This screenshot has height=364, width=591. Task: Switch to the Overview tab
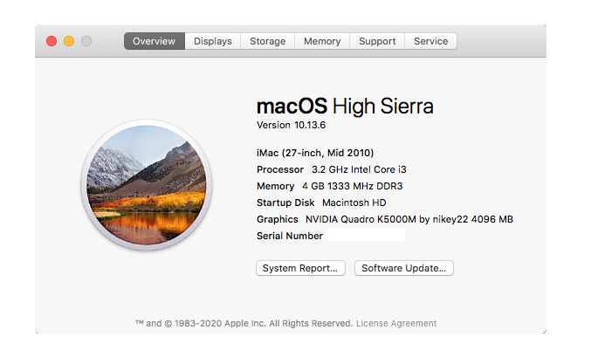pyautogui.click(x=155, y=41)
